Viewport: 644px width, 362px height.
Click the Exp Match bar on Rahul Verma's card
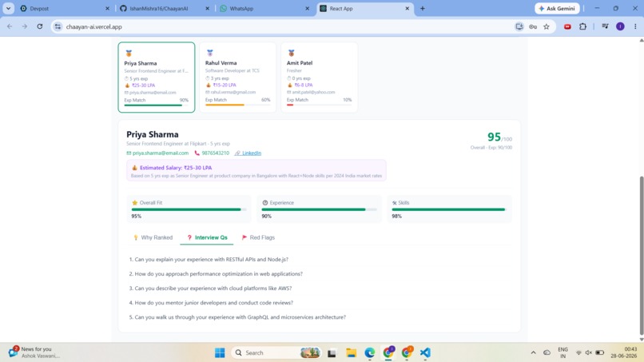pyautogui.click(x=238, y=105)
